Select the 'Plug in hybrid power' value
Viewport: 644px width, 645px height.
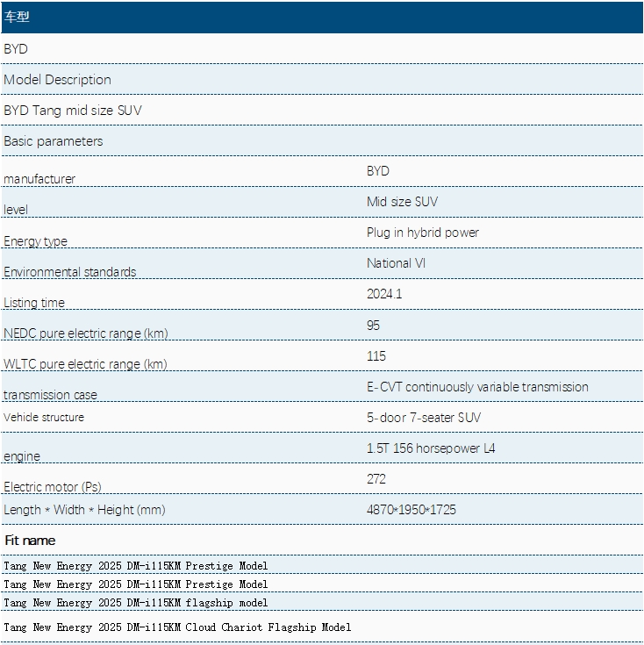tap(422, 233)
